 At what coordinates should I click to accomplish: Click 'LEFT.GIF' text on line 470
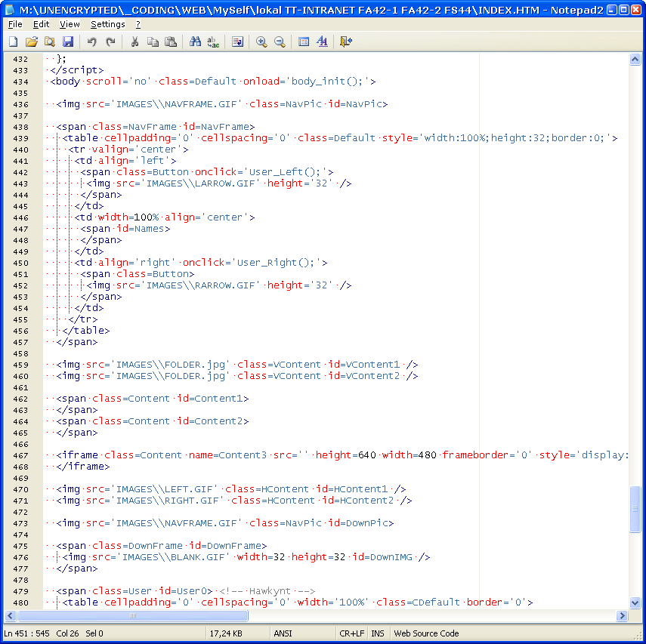point(188,489)
